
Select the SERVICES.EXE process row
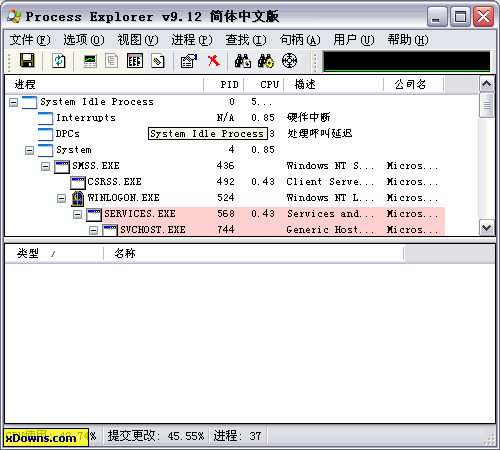pos(225,214)
